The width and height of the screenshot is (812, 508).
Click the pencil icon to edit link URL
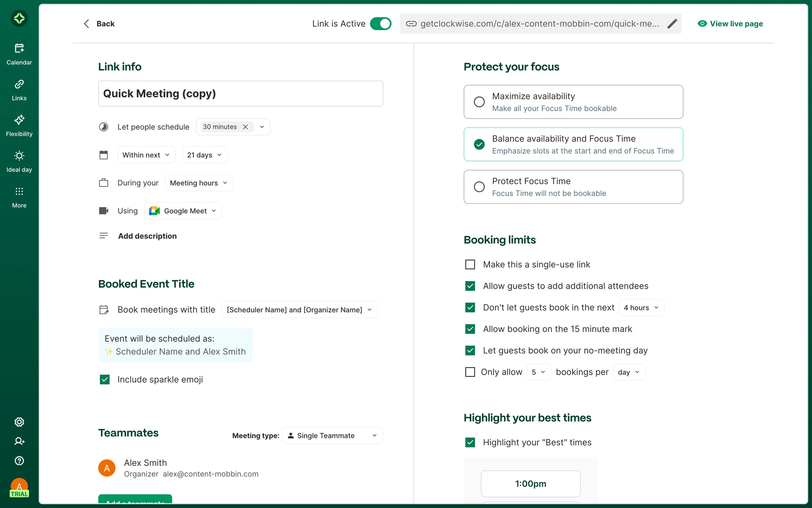tap(672, 24)
